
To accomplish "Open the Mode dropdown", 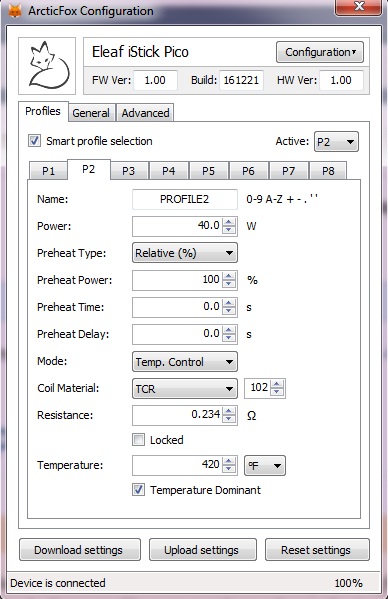I will coord(185,362).
